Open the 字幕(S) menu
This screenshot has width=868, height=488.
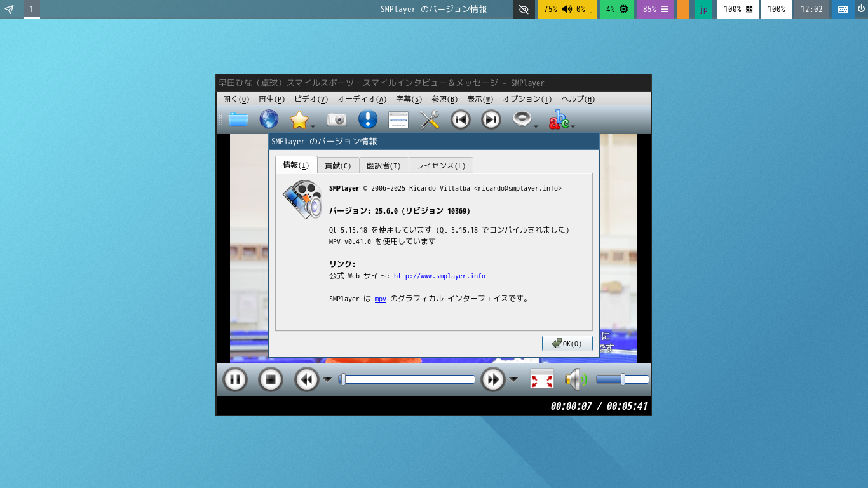[409, 99]
